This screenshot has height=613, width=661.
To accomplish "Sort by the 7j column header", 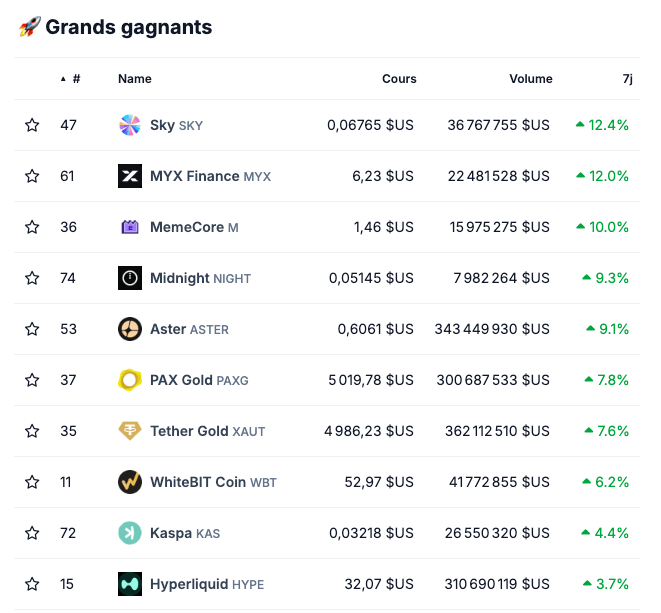I will 626,79.
